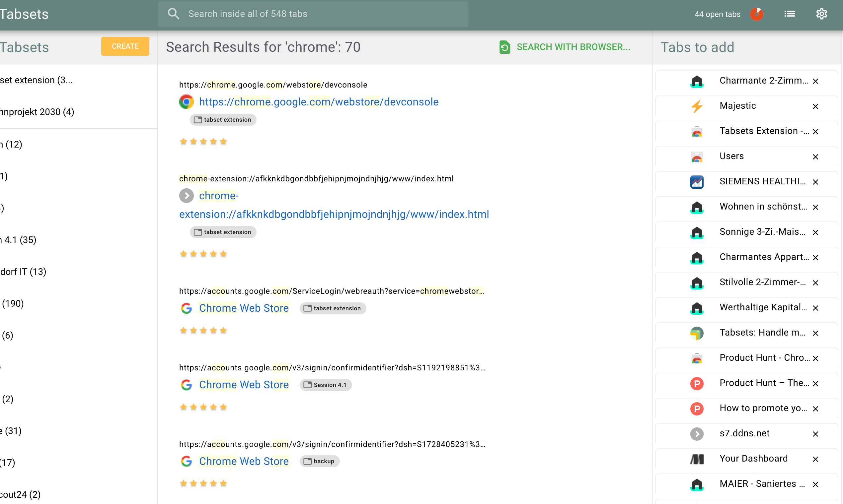
Task: Remove Charmante 2-Zimm... from tabs to add
Action: click(815, 81)
